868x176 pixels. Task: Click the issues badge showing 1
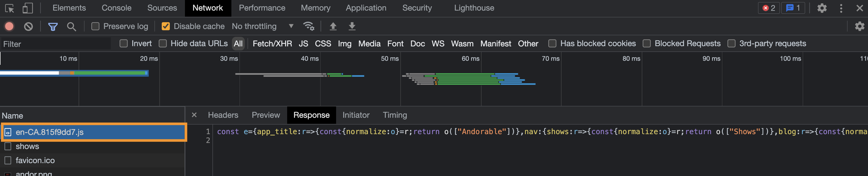[793, 8]
